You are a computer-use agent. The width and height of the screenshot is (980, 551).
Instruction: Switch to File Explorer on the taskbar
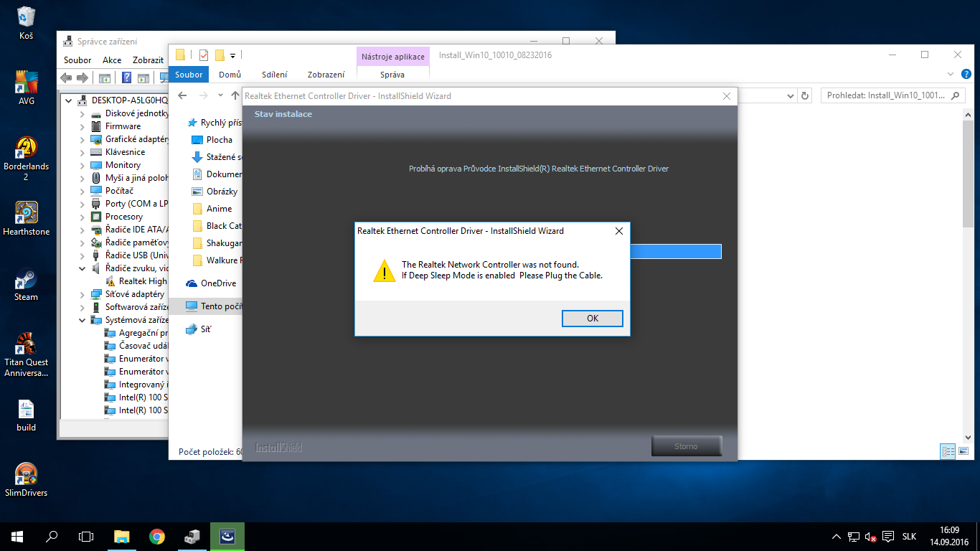pyautogui.click(x=122, y=536)
